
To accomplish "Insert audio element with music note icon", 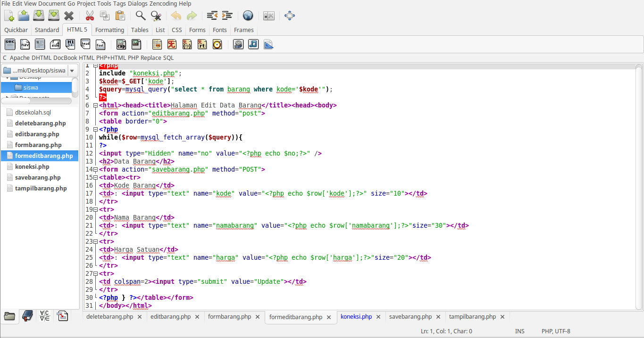I will click(253, 44).
